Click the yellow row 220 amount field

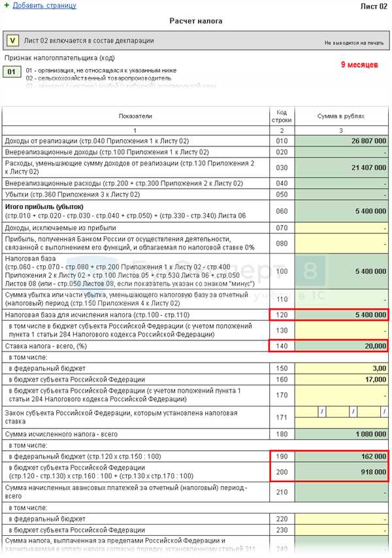click(x=342, y=519)
